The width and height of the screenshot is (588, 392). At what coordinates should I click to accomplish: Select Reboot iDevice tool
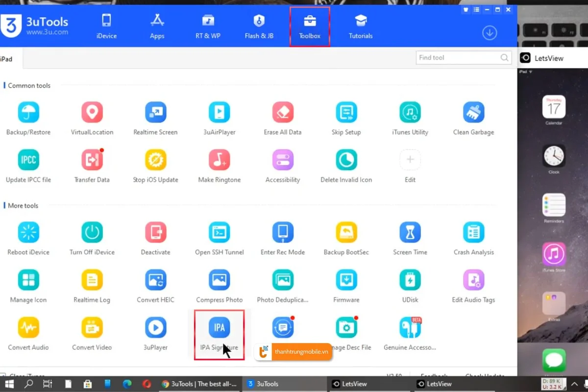tap(28, 232)
